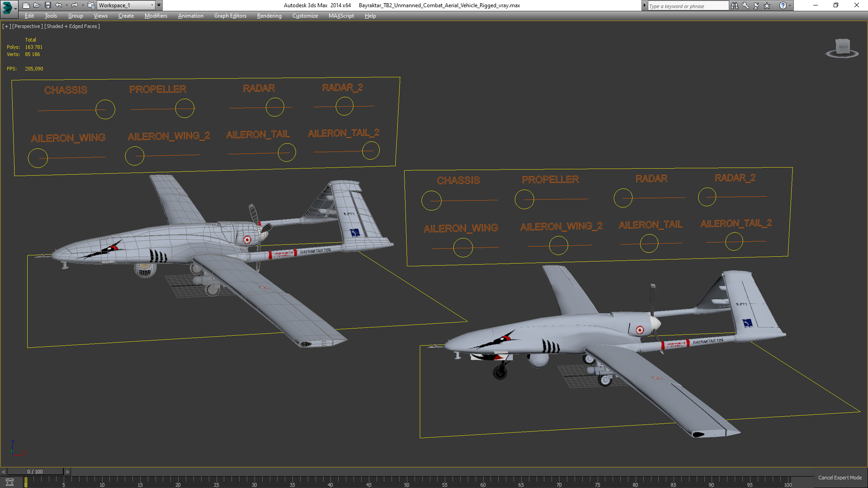Open the Animation menu
This screenshot has height=488, width=868.
coord(190,16)
